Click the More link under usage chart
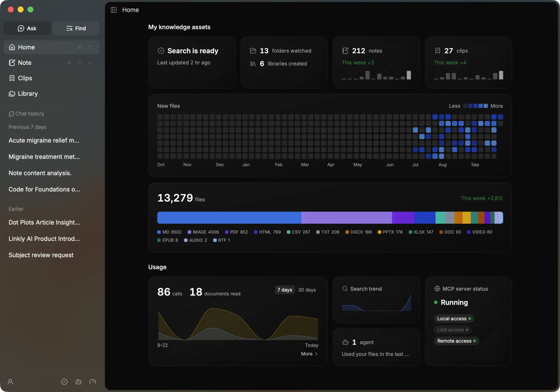This screenshot has height=392, width=560. click(309, 354)
